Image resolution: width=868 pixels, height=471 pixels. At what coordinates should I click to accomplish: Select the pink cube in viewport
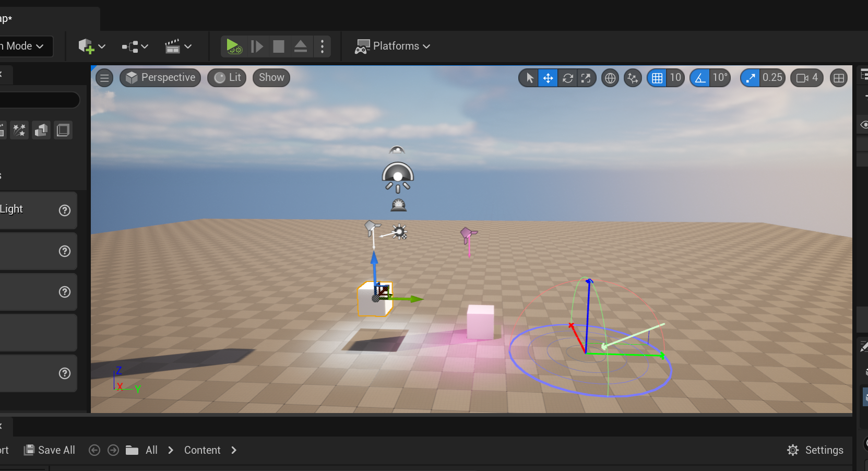pyautogui.click(x=481, y=322)
